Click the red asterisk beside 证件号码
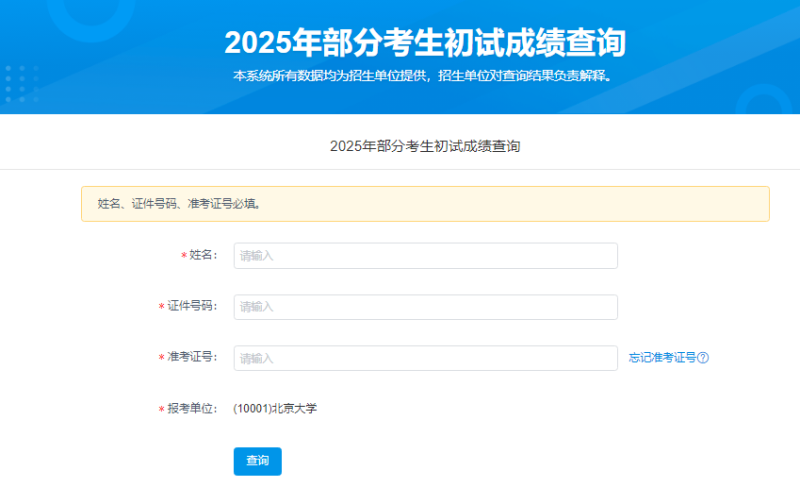 tap(161, 308)
